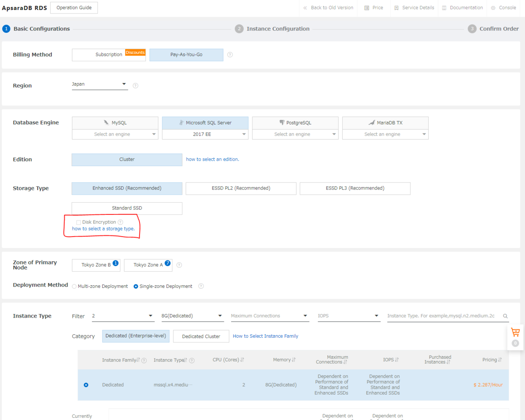The height and width of the screenshot is (420, 525).
Task: Click the Documentation icon in header
Action: (x=444, y=8)
